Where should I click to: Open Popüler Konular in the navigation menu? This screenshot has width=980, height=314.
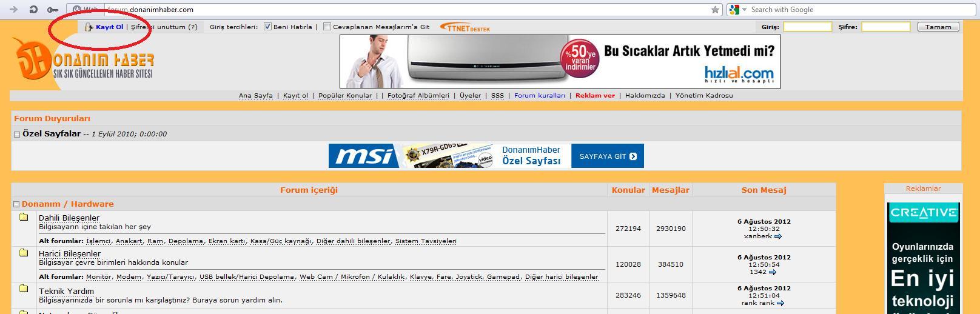(x=345, y=95)
